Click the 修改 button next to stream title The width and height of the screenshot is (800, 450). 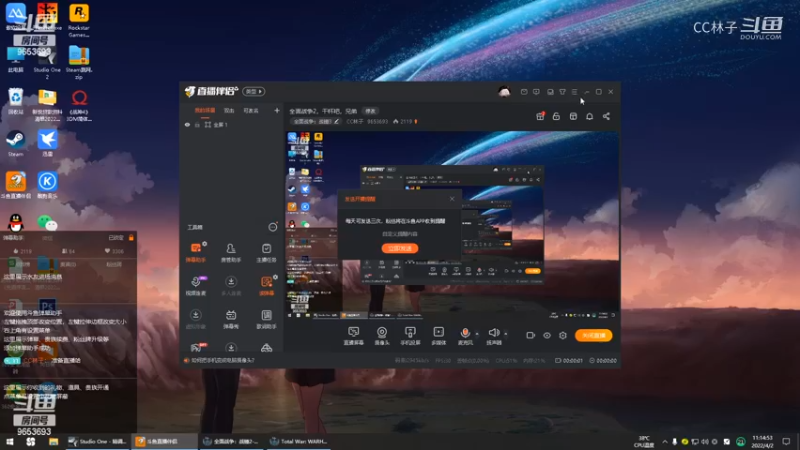(370, 111)
